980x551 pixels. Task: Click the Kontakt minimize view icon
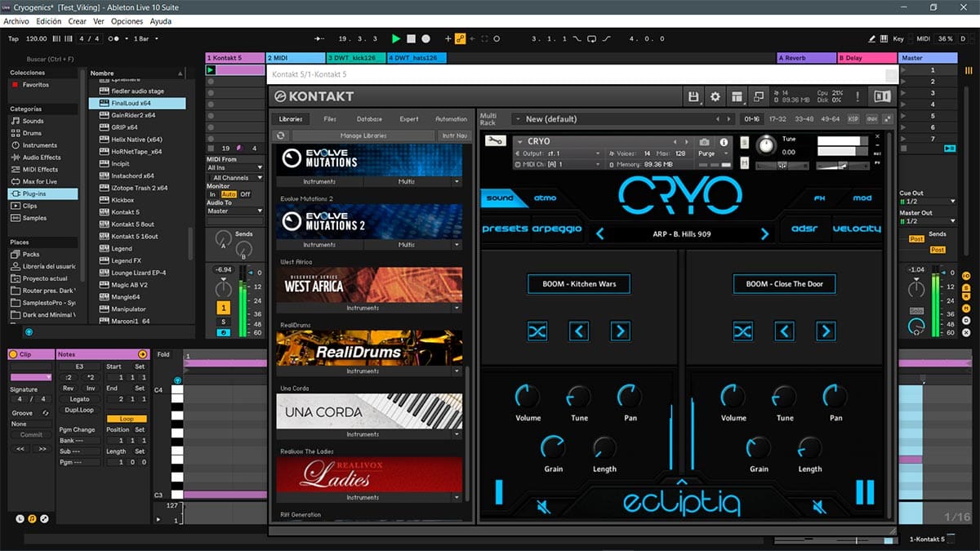758,96
